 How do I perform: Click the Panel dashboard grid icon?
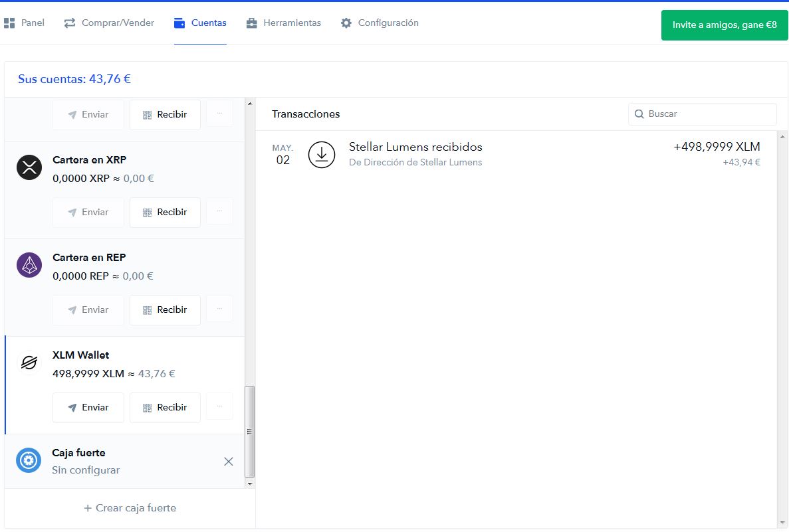9,23
